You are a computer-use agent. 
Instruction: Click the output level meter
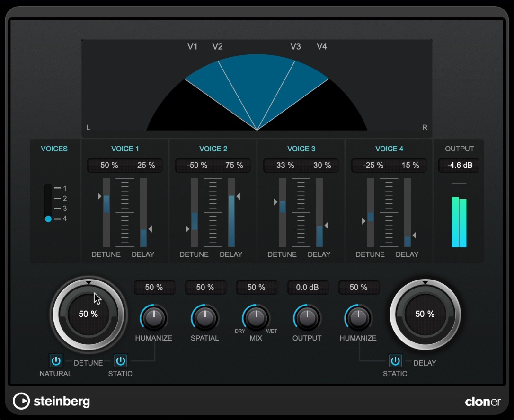459,222
